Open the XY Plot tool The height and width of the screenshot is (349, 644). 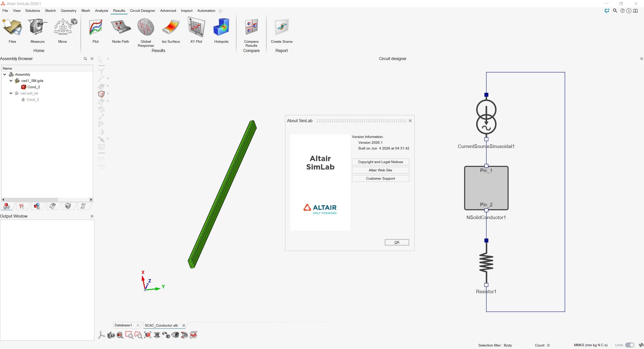pos(196,31)
